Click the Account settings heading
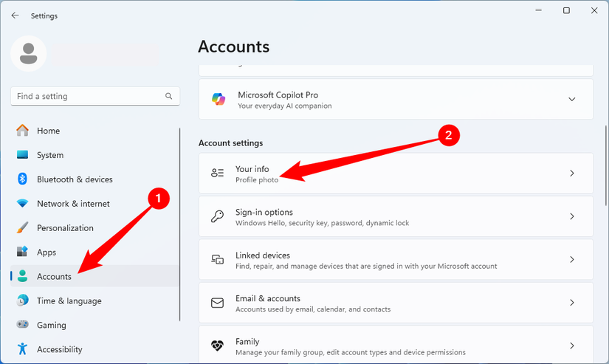 [x=231, y=143]
